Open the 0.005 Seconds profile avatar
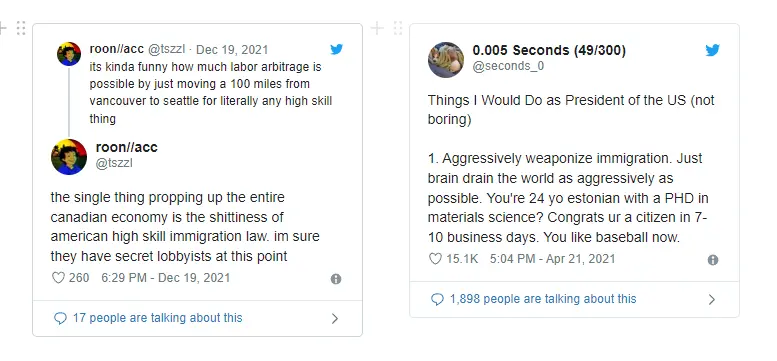 [446, 60]
